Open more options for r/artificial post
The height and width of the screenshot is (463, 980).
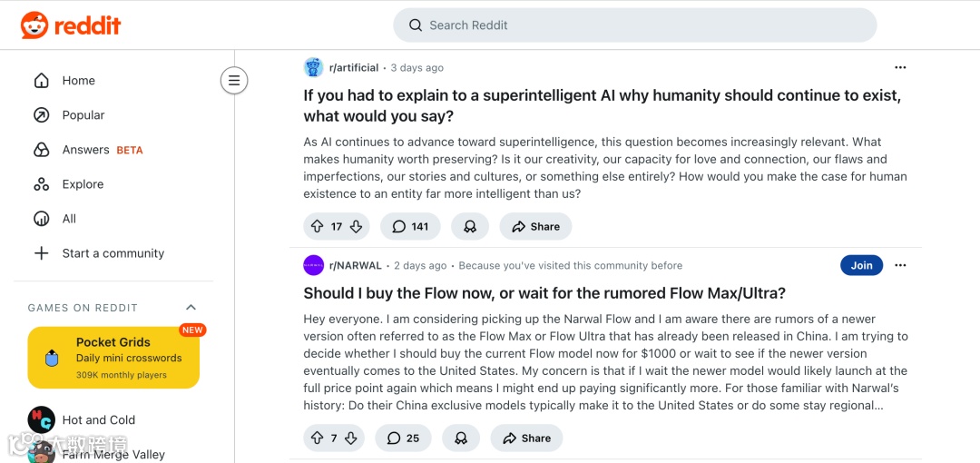tap(900, 67)
